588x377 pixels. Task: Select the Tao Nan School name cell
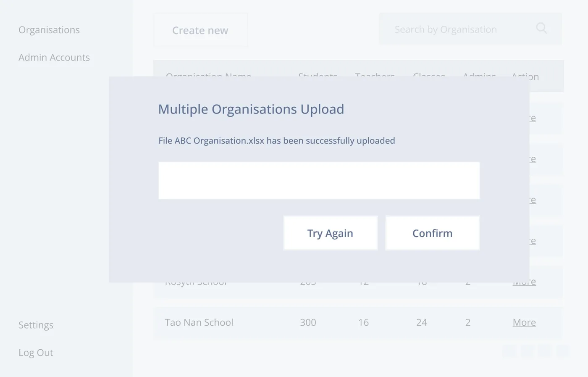pyautogui.click(x=199, y=322)
